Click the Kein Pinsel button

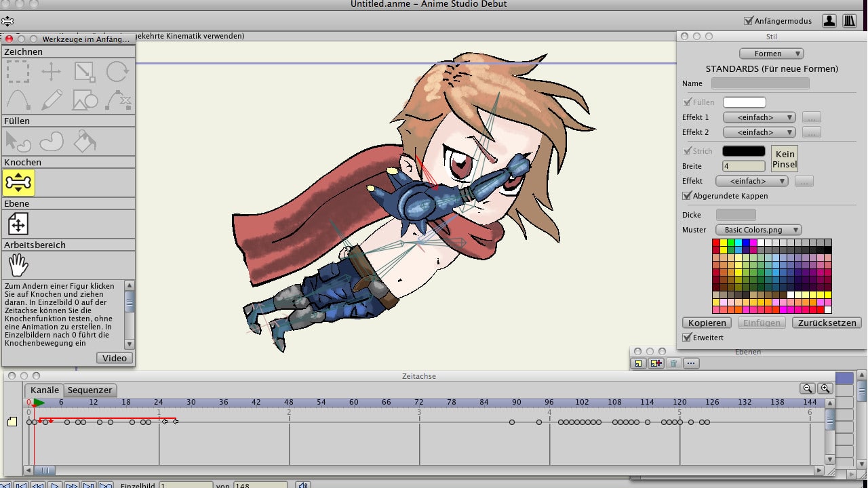[x=785, y=158]
